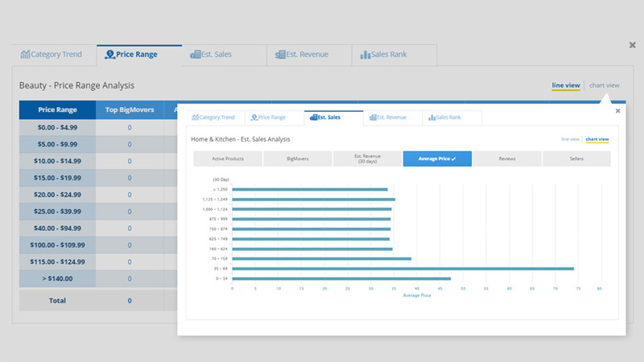The width and height of the screenshot is (644, 362).
Task: Click the Category Trend chart icon in the background window
Action: click(x=25, y=54)
